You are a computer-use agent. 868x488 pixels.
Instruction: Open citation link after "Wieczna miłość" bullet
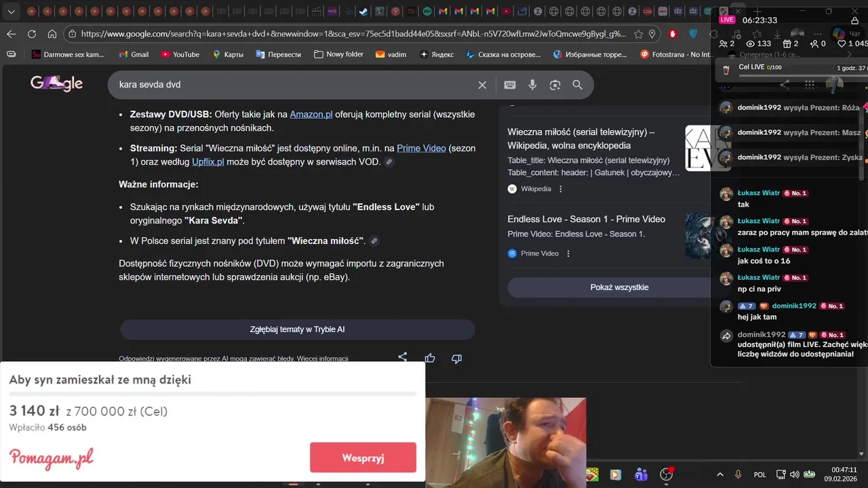point(374,241)
